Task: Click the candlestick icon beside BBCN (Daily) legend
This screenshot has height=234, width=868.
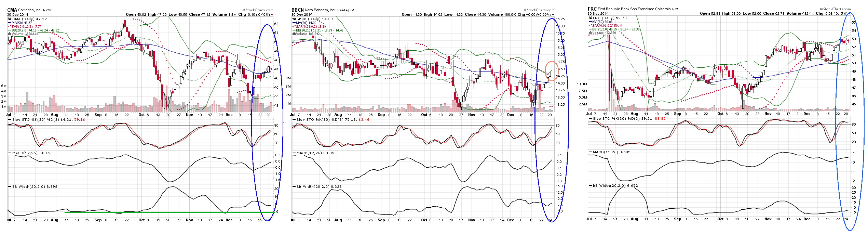Action: click(x=294, y=19)
